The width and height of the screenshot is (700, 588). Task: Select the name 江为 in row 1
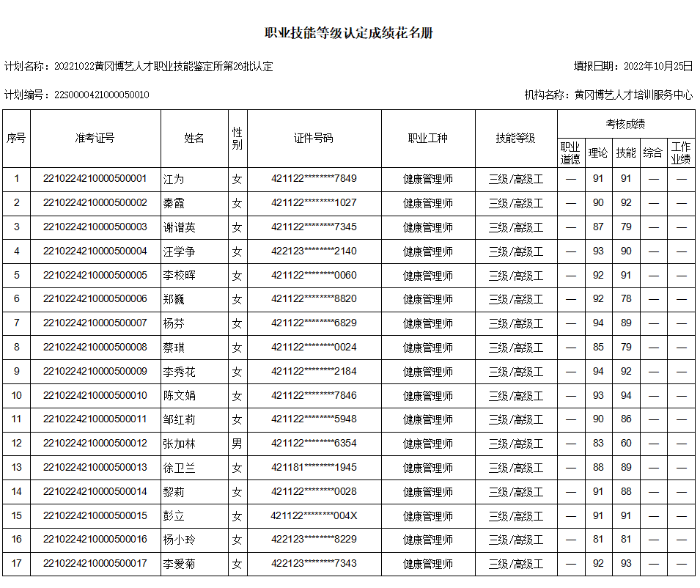tap(174, 180)
